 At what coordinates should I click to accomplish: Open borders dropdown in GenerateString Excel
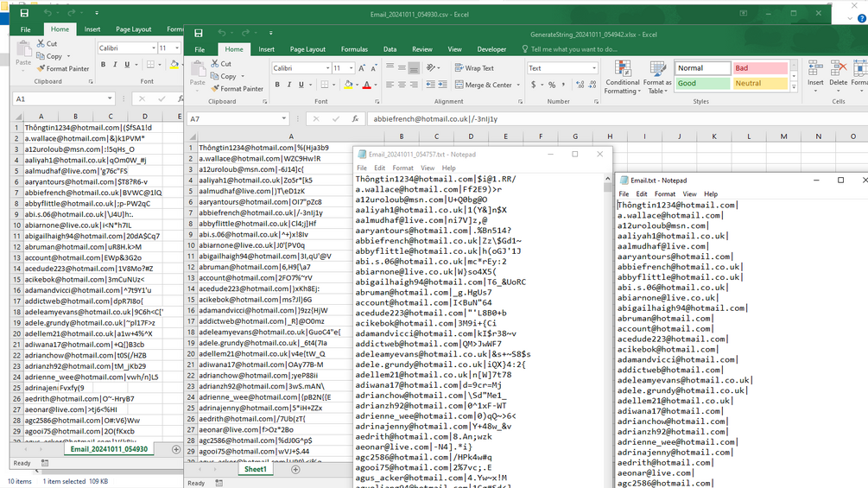pos(334,85)
